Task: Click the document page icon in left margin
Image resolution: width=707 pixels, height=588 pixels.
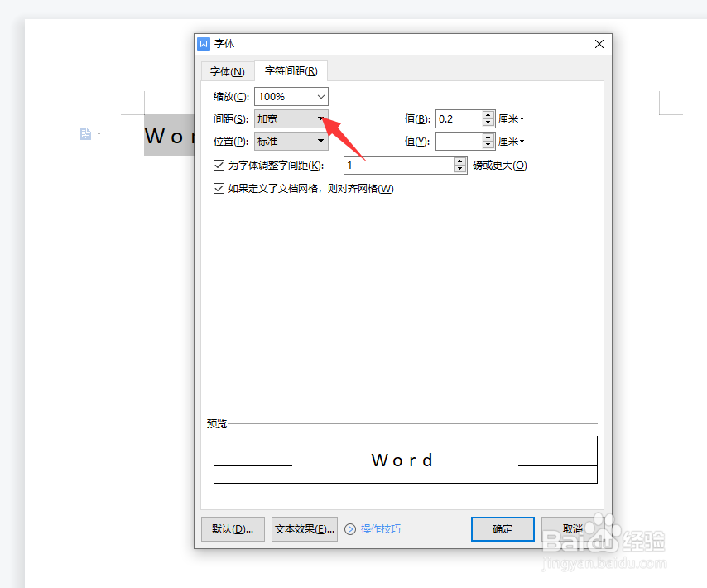Action: tap(85, 133)
